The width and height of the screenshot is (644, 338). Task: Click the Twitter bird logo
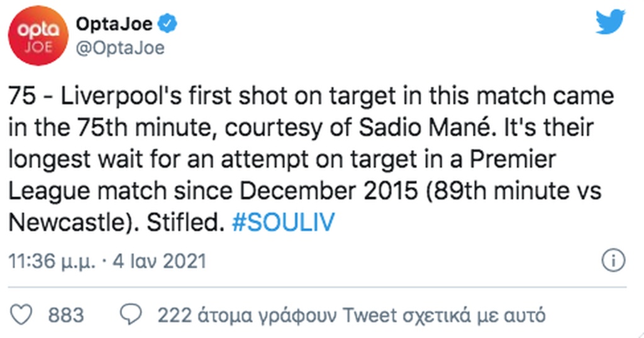[611, 23]
